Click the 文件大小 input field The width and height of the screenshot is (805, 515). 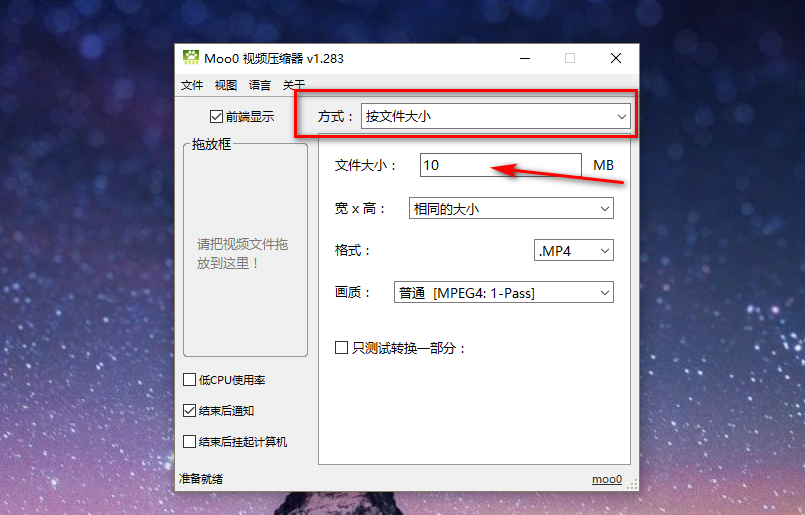pyautogui.click(x=501, y=165)
